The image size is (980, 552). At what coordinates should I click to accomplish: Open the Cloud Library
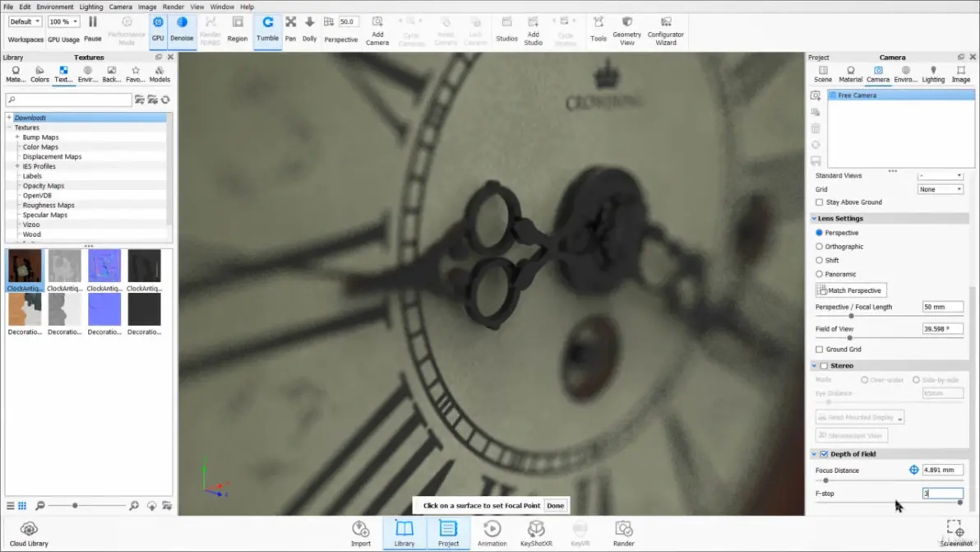[x=29, y=534]
